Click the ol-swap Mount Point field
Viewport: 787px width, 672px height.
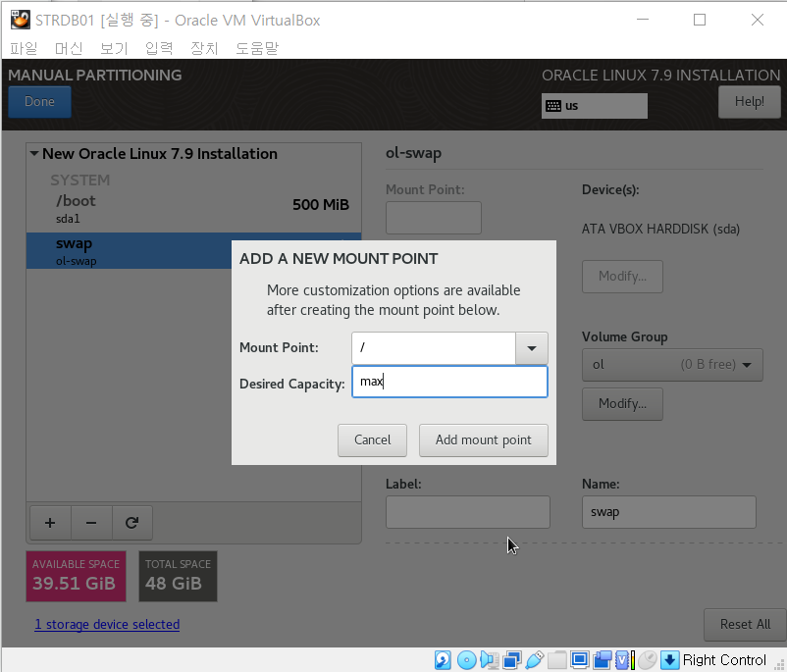pos(434,218)
